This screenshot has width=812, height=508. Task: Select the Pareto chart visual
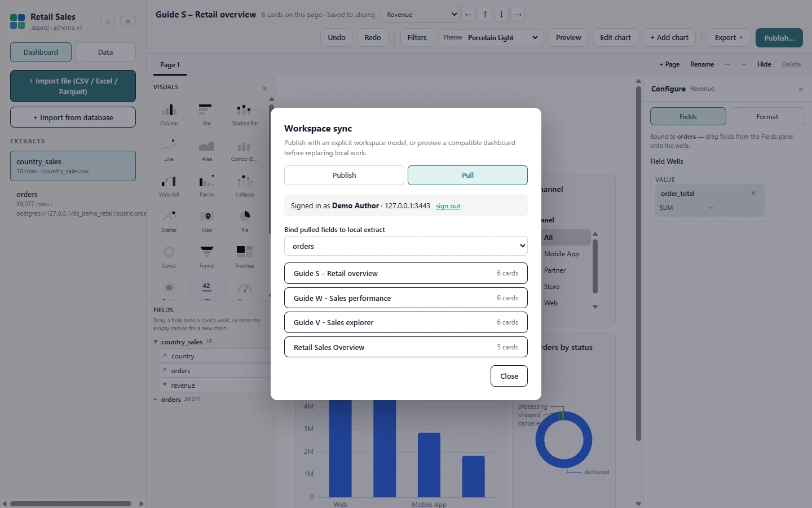207,186
